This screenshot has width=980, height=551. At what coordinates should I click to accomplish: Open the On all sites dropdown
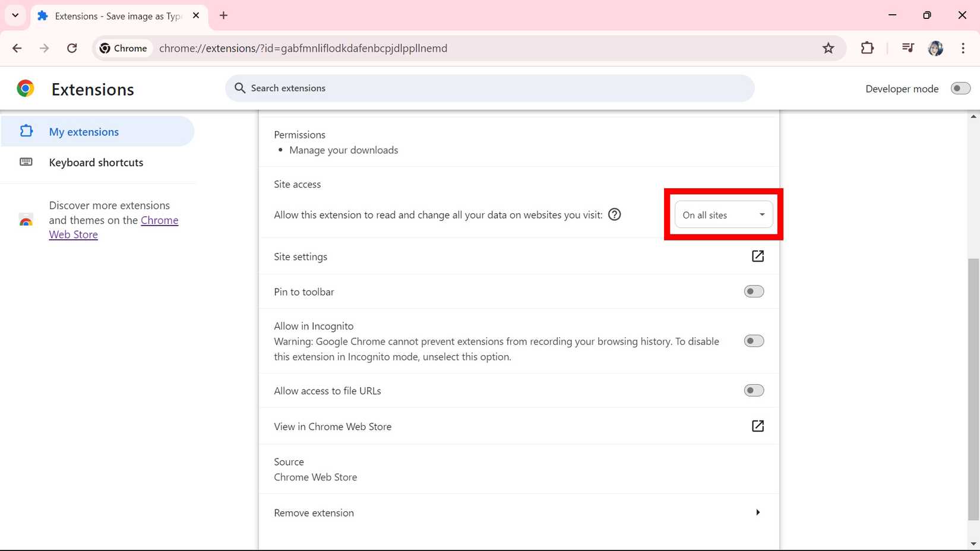(x=723, y=214)
